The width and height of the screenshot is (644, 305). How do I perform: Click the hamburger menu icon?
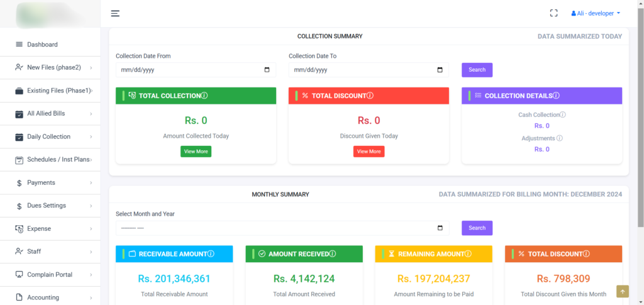tap(115, 13)
